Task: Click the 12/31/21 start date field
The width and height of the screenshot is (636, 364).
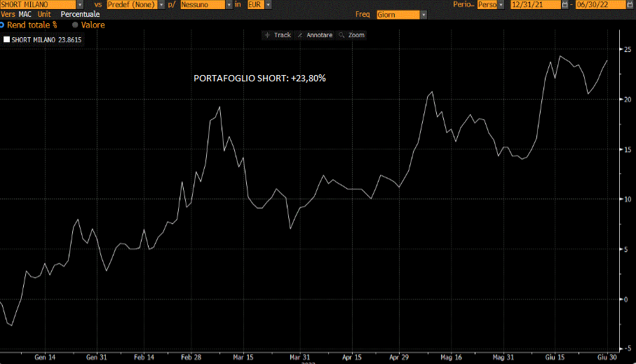Action: (536, 5)
